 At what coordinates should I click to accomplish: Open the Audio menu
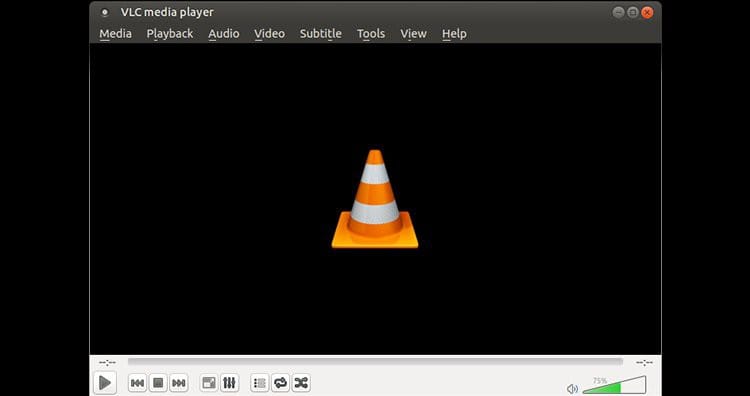pyautogui.click(x=224, y=33)
